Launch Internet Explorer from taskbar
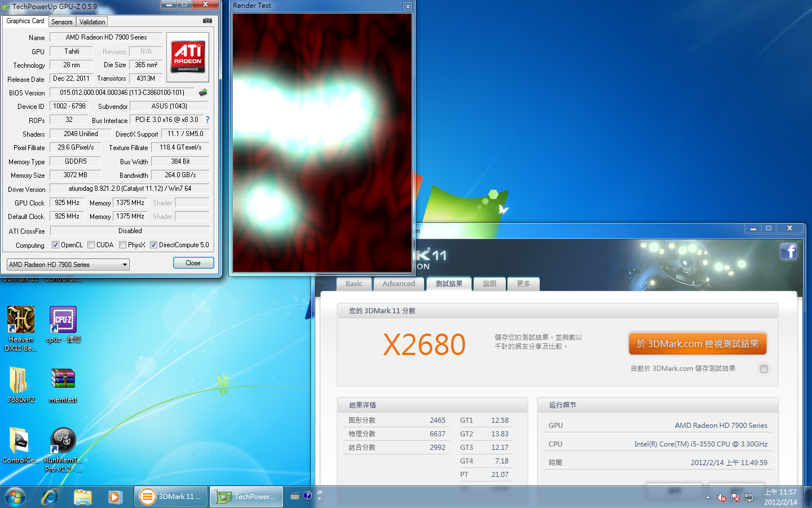The width and height of the screenshot is (812, 508). tap(50, 497)
